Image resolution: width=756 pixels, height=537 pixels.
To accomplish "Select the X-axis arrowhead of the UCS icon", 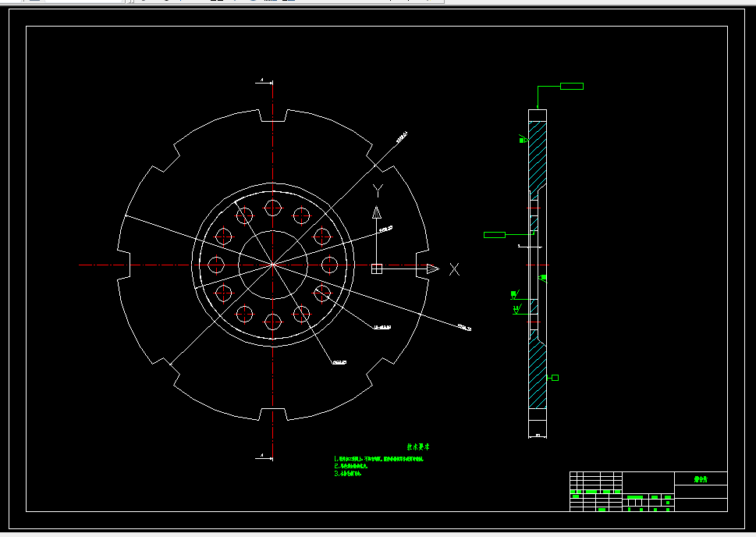I will tap(433, 268).
